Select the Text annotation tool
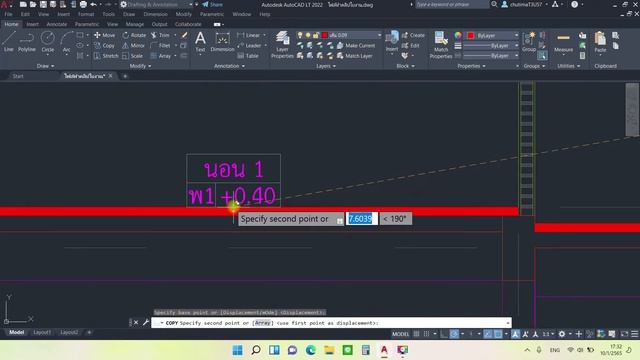This screenshot has width=640, height=360. [x=200, y=42]
